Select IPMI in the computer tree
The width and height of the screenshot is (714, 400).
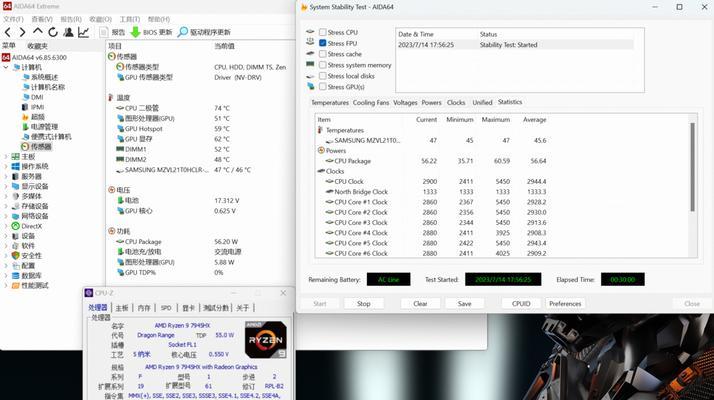33,107
